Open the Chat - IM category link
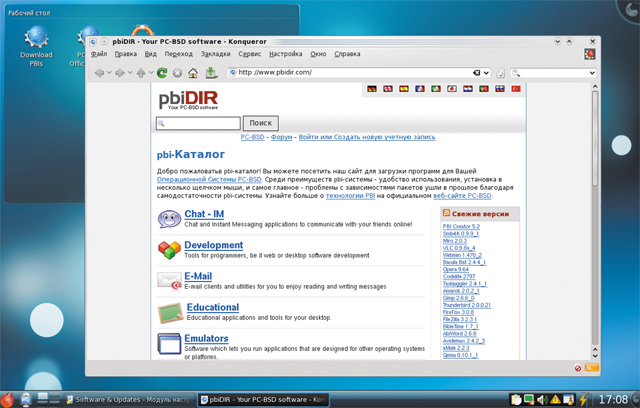The height and width of the screenshot is (408, 640). coord(204,214)
